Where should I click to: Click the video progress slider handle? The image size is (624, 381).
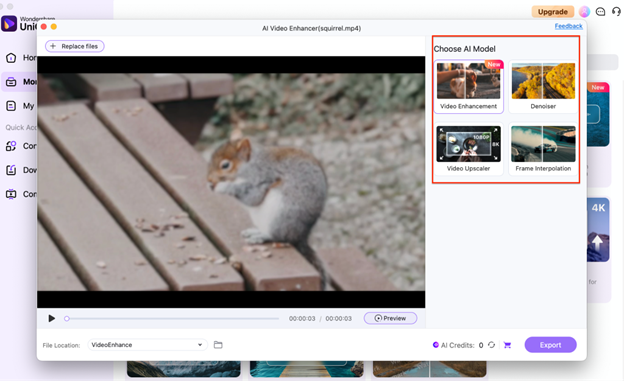67,318
